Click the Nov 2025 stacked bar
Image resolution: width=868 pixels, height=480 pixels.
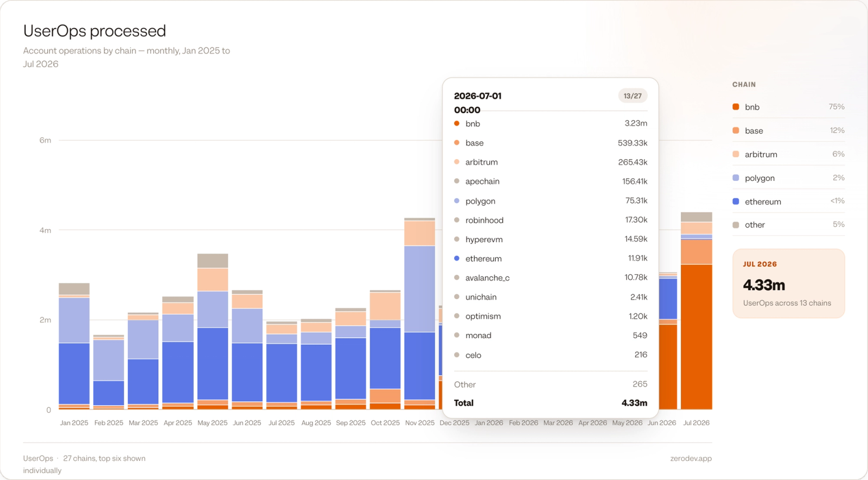pos(419,314)
